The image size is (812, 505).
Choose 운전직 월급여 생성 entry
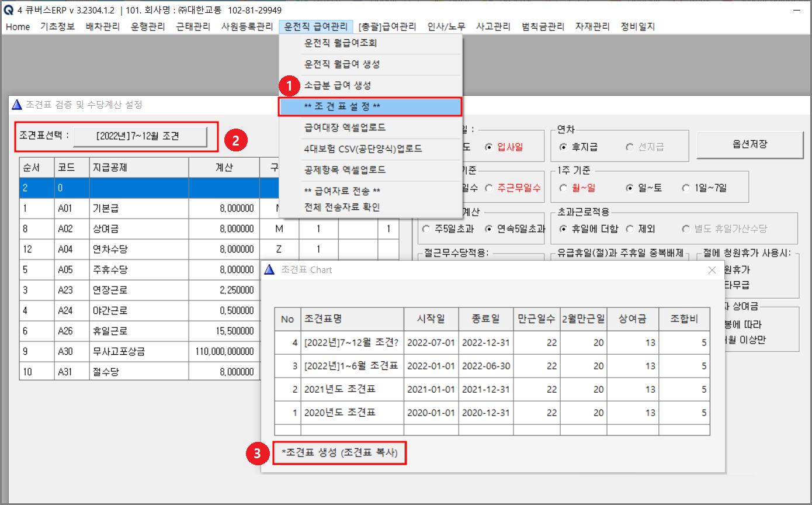pyautogui.click(x=370, y=64)
